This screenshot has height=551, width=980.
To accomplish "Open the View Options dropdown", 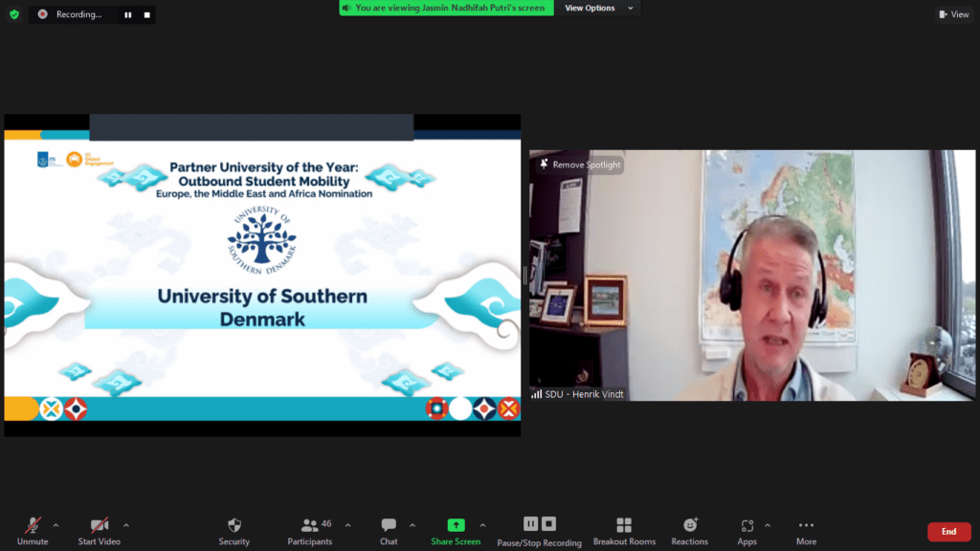I will coord(596,8).
